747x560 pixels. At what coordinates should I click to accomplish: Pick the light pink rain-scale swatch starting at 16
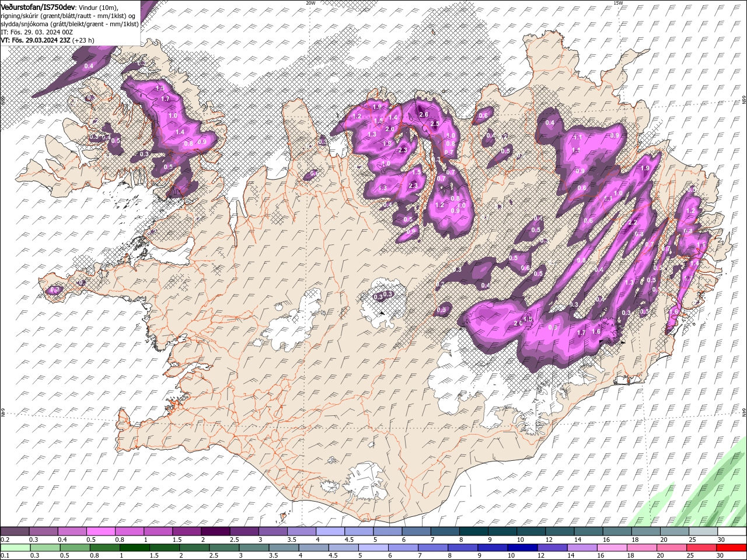click(x=611, y=548)
